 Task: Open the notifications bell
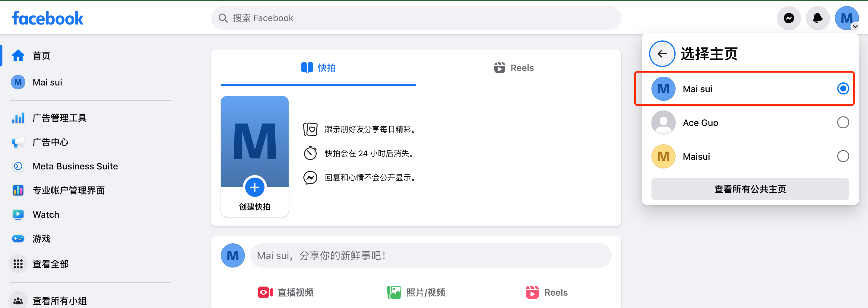click(817, 18)
